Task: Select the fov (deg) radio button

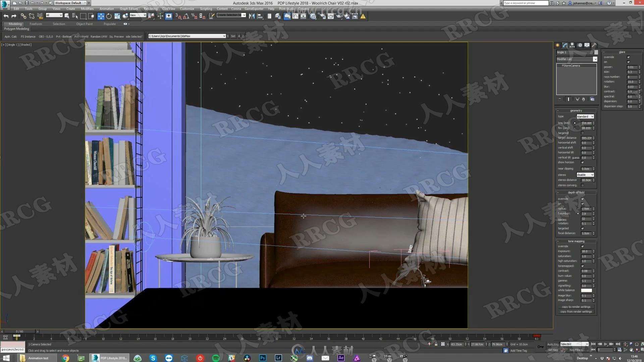Action: (x=575, y=128)
